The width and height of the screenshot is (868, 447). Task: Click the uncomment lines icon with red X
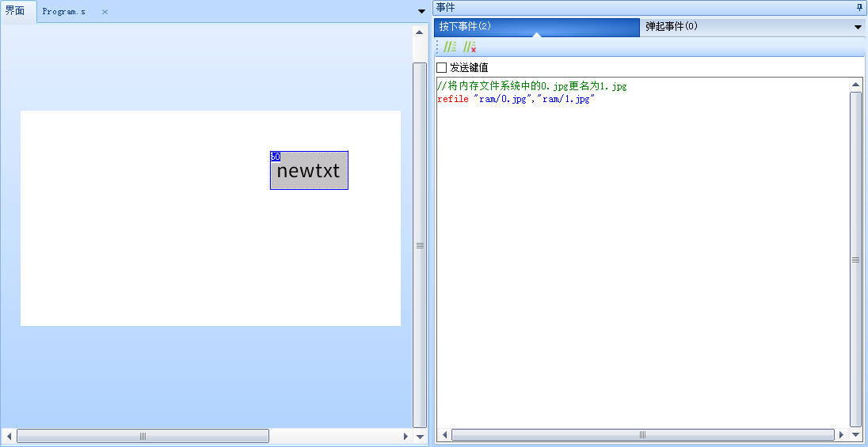(x=470, y=47)
